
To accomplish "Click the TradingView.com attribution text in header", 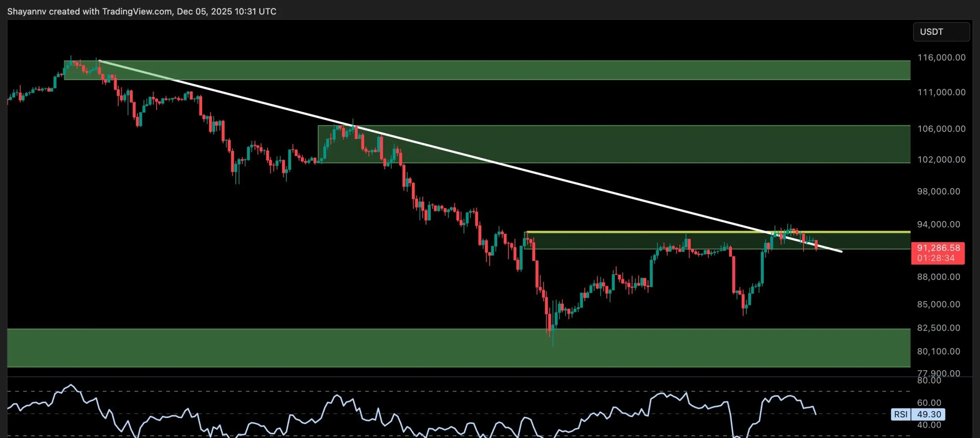I will coord(137,11).
